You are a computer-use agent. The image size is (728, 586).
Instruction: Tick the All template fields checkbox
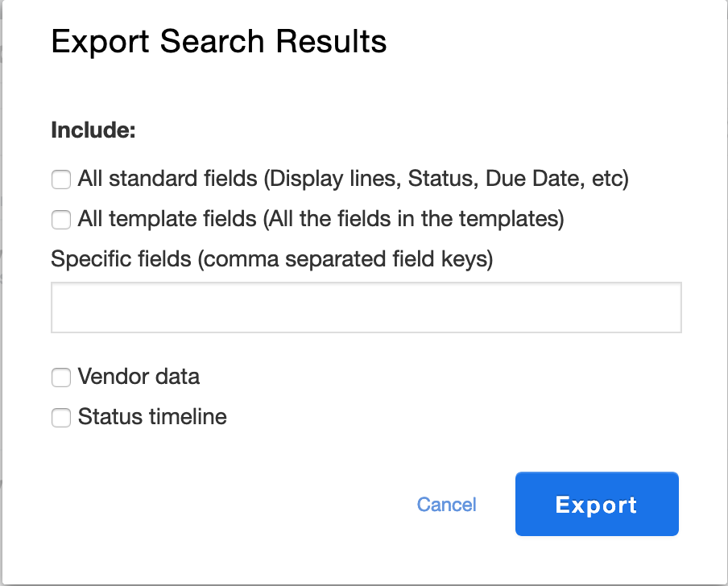click(61, 220)
